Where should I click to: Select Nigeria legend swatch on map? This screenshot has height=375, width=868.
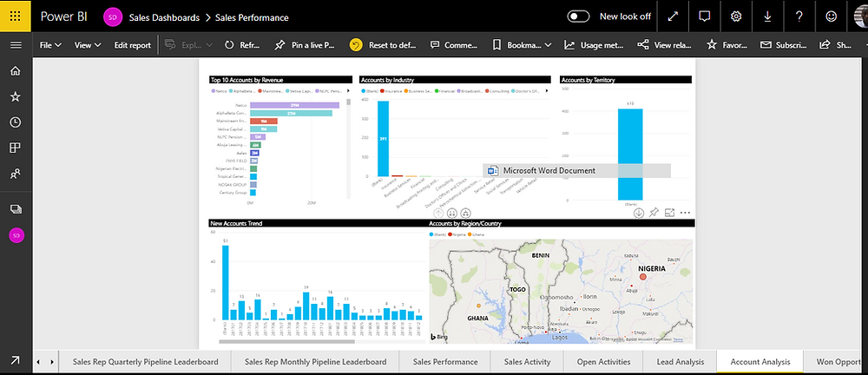coord(450,234)
